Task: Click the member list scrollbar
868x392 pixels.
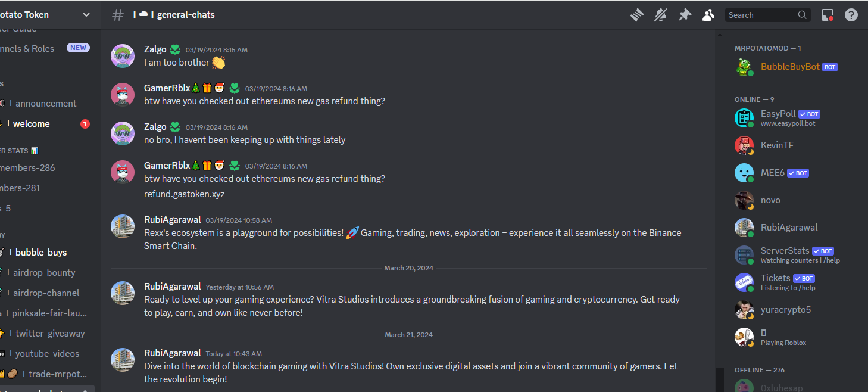Action: click(719, 379)
